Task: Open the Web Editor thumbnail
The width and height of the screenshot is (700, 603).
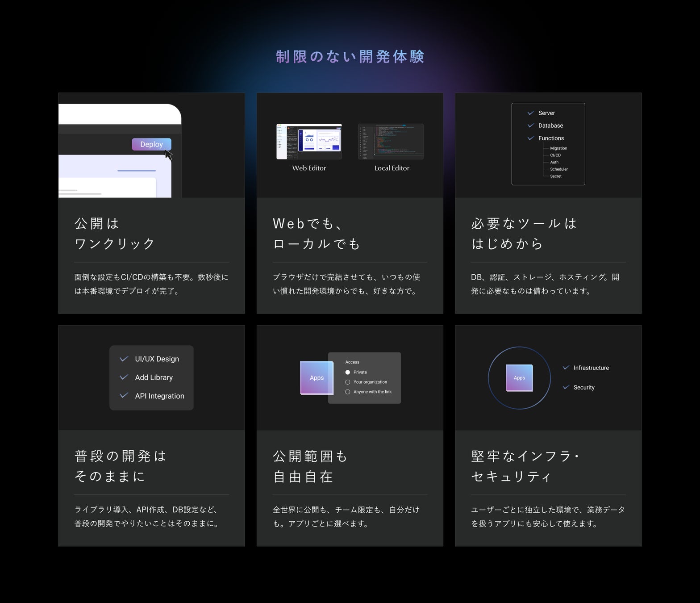Action: point(309,142)
